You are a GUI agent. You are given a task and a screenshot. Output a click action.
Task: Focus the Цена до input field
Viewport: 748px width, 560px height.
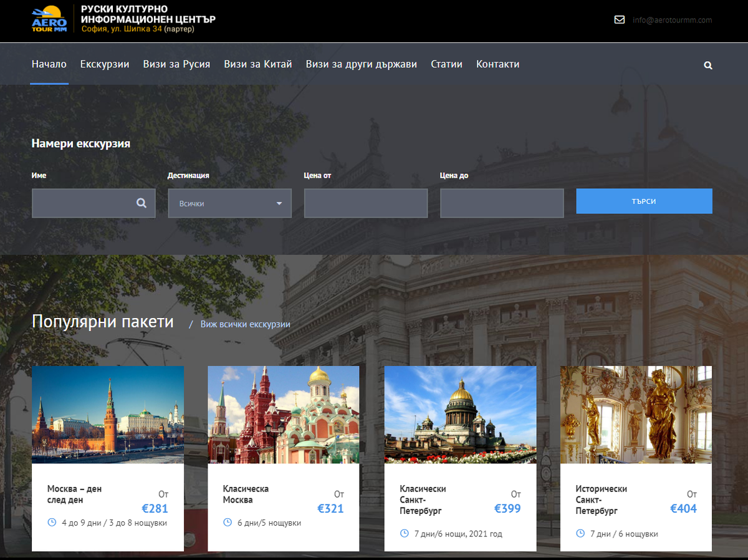502,203
